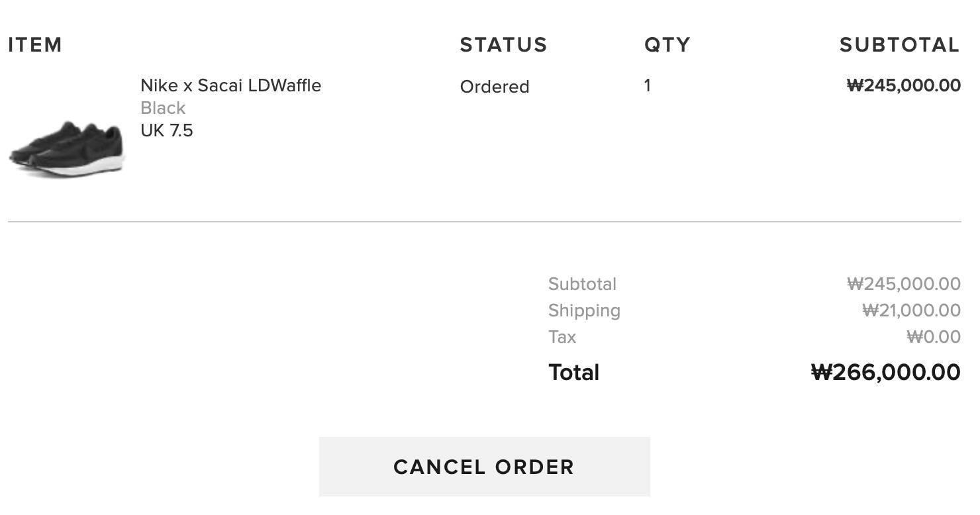Click the STATUS column header

pyautogui.click(x=503, y=45)
